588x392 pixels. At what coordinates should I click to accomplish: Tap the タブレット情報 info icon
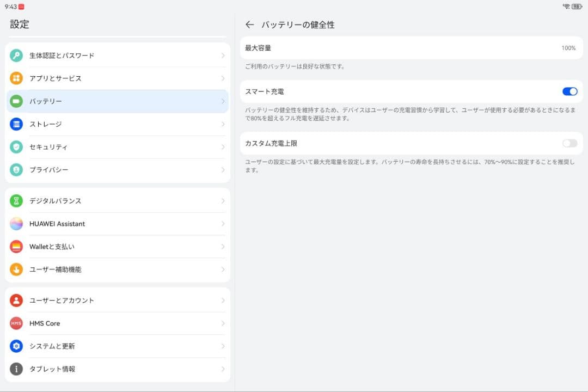[16, 369]
